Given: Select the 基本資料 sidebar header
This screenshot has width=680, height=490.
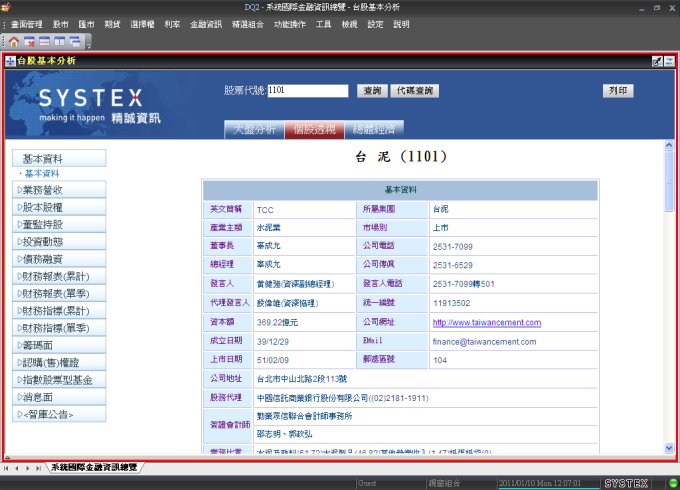Looking at the screenshot, I should 59,158.
